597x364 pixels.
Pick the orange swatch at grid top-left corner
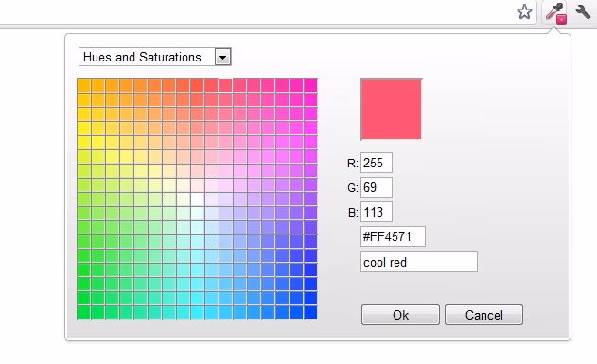click(x=84, y=86)
